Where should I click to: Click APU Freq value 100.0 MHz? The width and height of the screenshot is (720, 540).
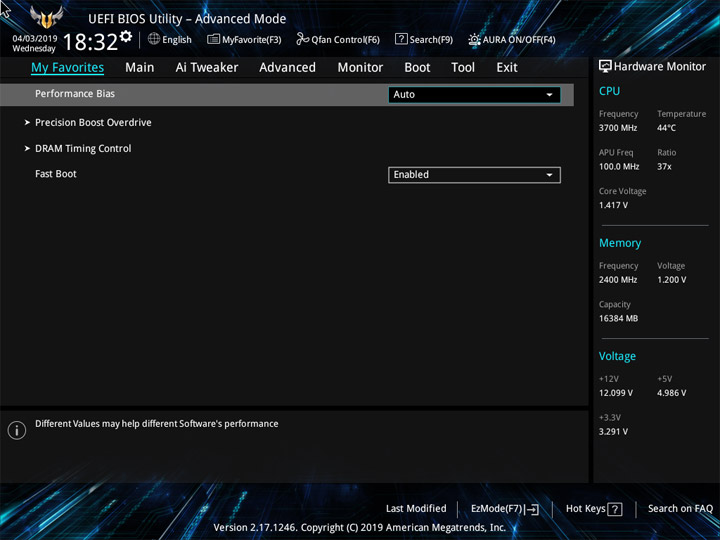619,166
